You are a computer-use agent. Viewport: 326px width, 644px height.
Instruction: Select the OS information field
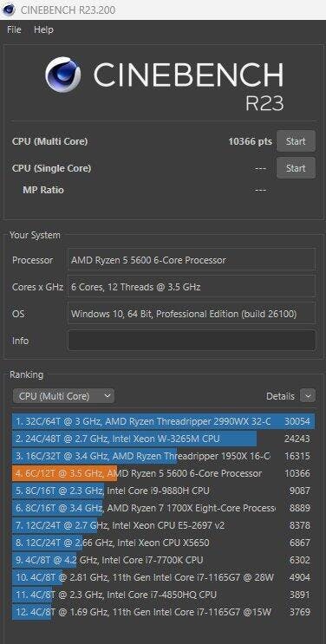tap(192, 314)
